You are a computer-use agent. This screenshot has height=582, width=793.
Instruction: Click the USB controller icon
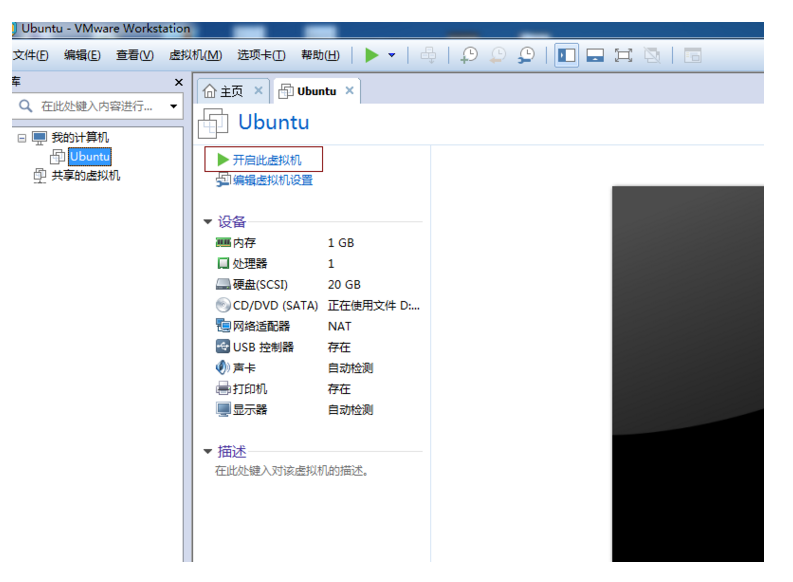click(223, 346)
